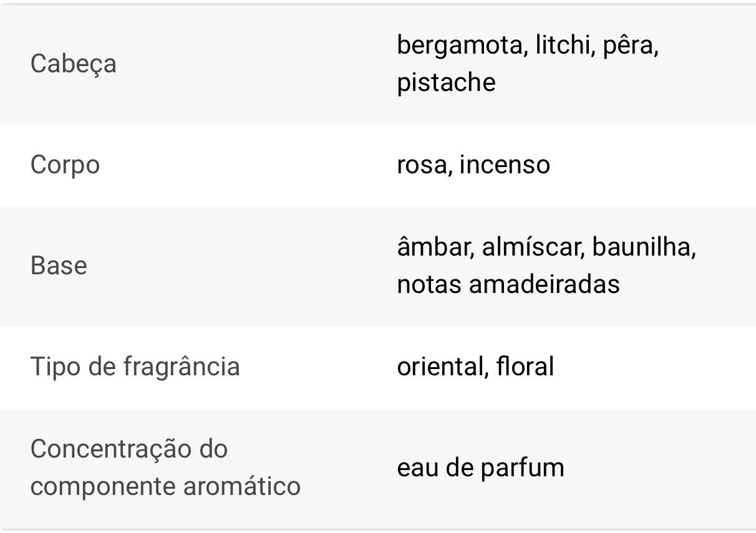
Task: Click the notas amadeiradas text
Action: (508, 284)
